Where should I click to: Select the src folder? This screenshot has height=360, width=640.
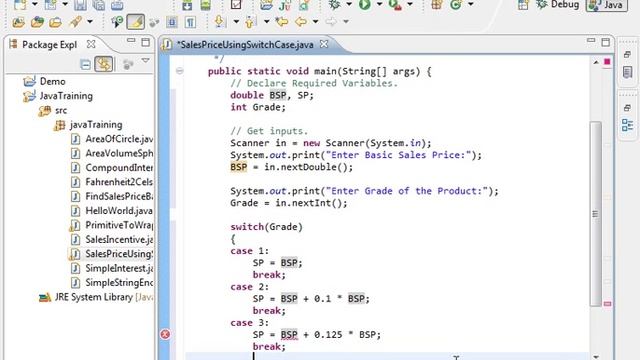(x=61, y=110)
